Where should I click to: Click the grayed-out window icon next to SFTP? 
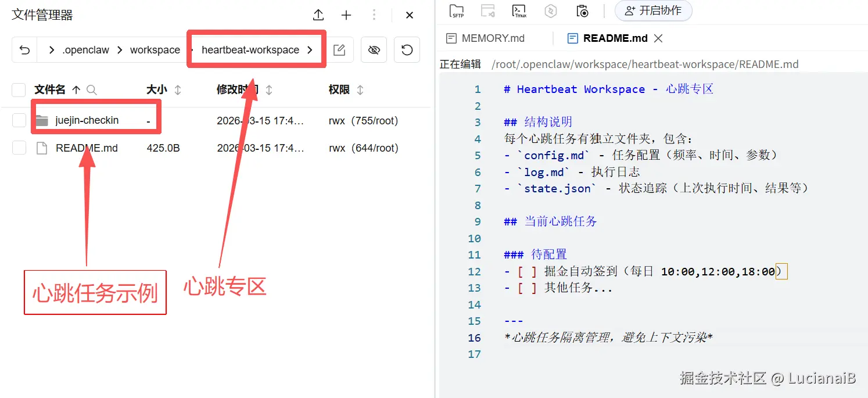488,10
